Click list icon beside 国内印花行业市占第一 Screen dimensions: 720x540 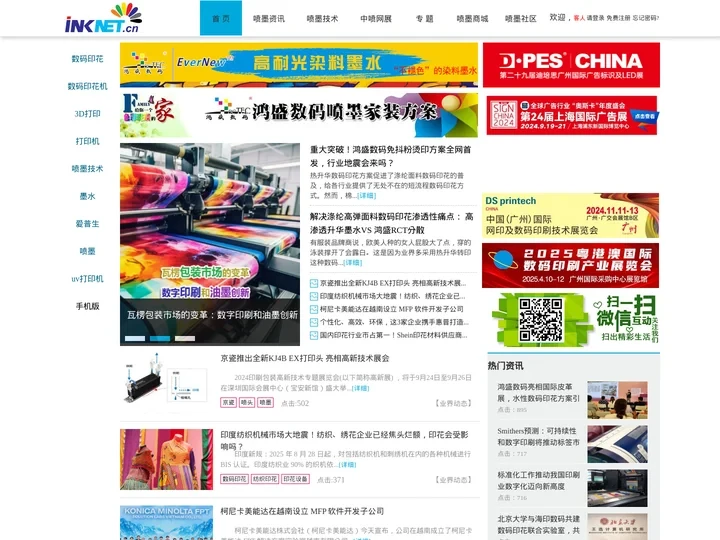point(314,335)
